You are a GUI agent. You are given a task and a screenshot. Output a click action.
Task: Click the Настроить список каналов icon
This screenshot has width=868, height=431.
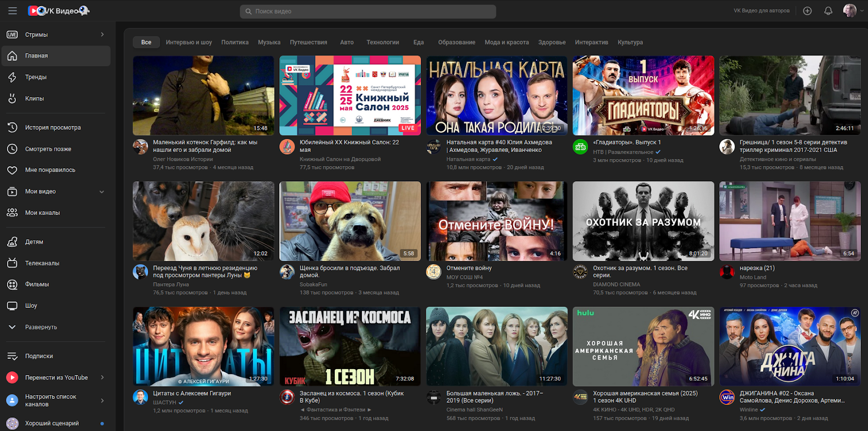coord(12,401)
